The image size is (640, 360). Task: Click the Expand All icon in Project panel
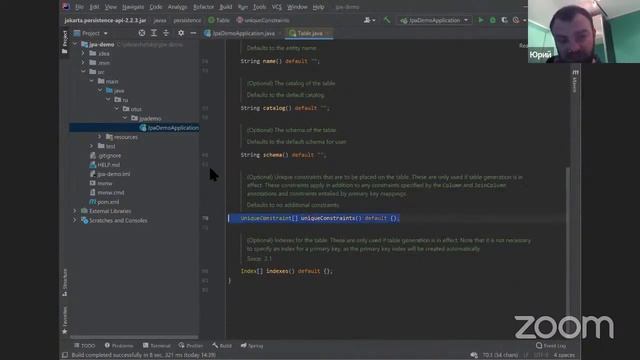pyautogui.click(x=154, y=33)
